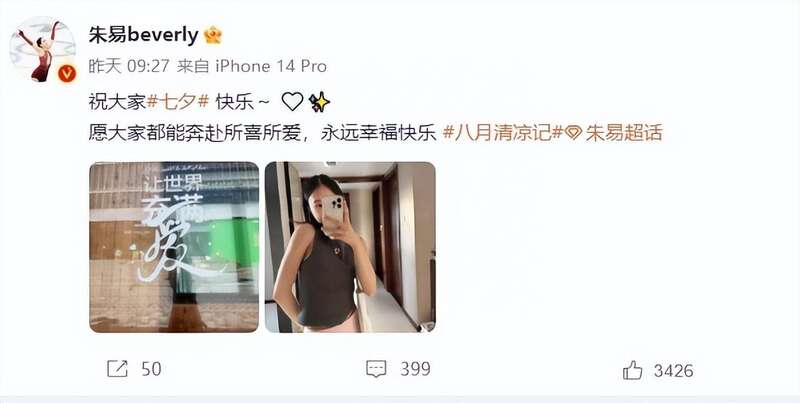Image resolution: width=800 pixels, height=403 pixels.
Task: Click the white heart emoji
Action: (292, 102)
